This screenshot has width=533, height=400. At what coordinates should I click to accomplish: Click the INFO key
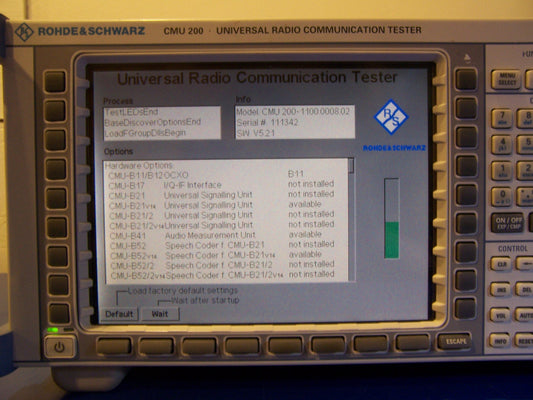point(500,341)
